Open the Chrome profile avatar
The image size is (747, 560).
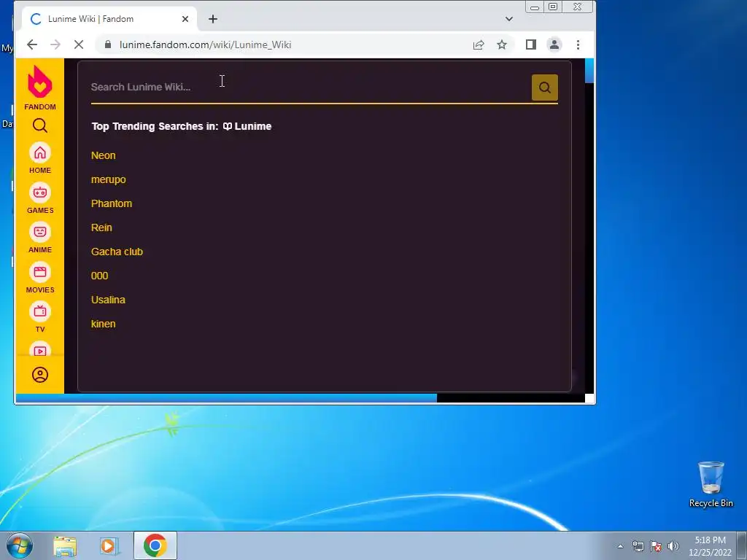coord(554,44)
